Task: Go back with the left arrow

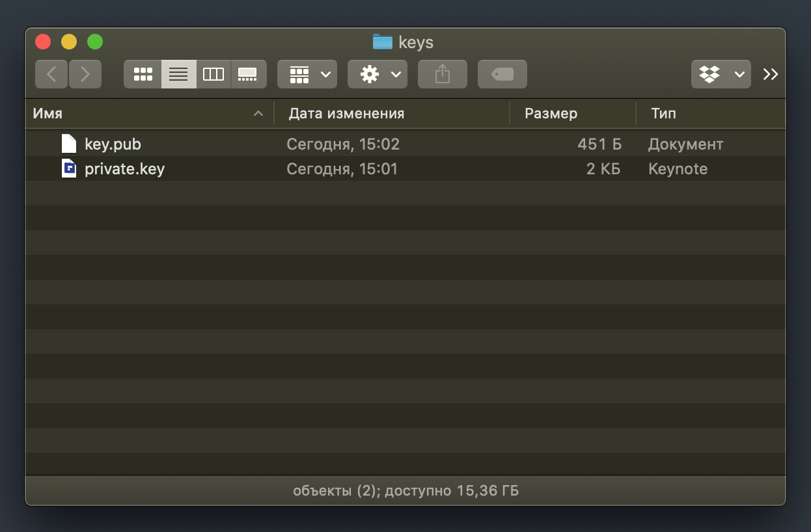Action: [x=52, y=74]
